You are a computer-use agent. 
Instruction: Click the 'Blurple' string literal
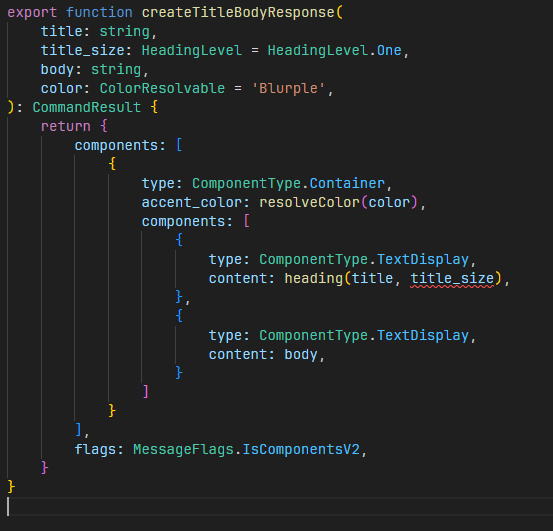[x=288, y=88]
